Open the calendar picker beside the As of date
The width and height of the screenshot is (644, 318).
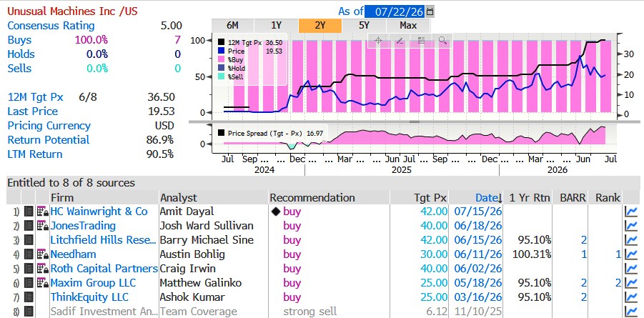[430, 11]
